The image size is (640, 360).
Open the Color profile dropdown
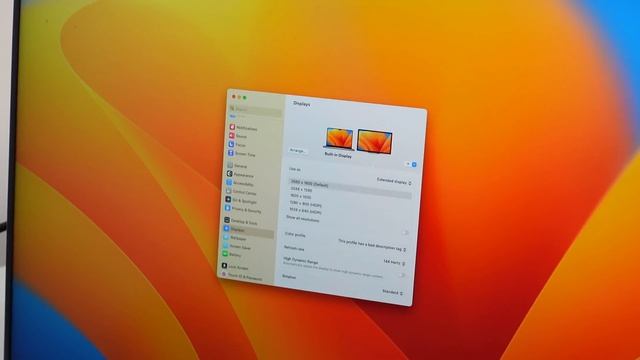pyautogui.click(x=372, y=245)
